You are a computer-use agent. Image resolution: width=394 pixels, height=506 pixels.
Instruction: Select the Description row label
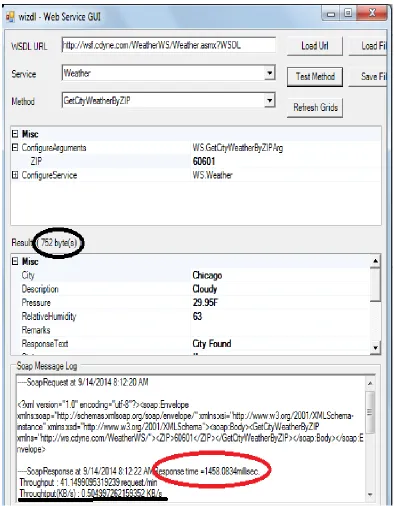tap(40, 289)
